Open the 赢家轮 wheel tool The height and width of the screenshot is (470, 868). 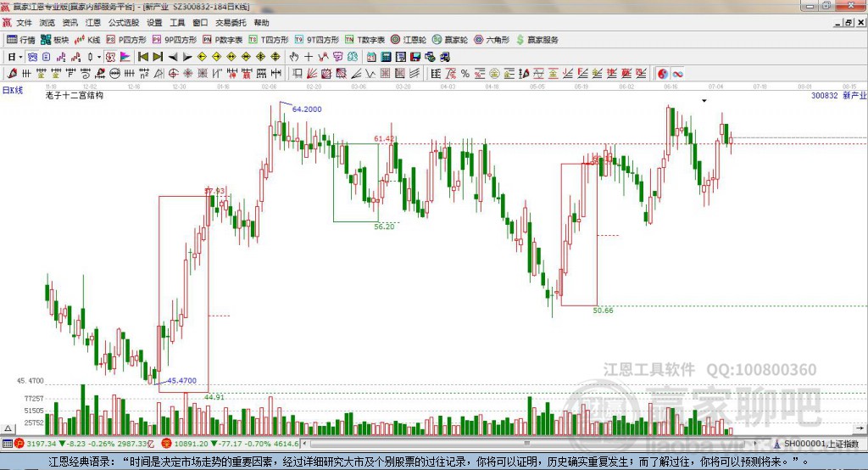point(450,40)
